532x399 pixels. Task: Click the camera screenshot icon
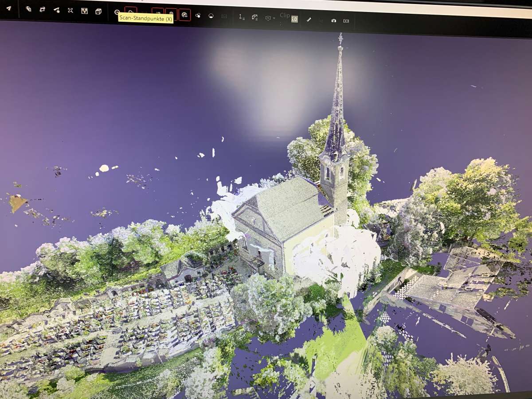click(x=333, y=20)
